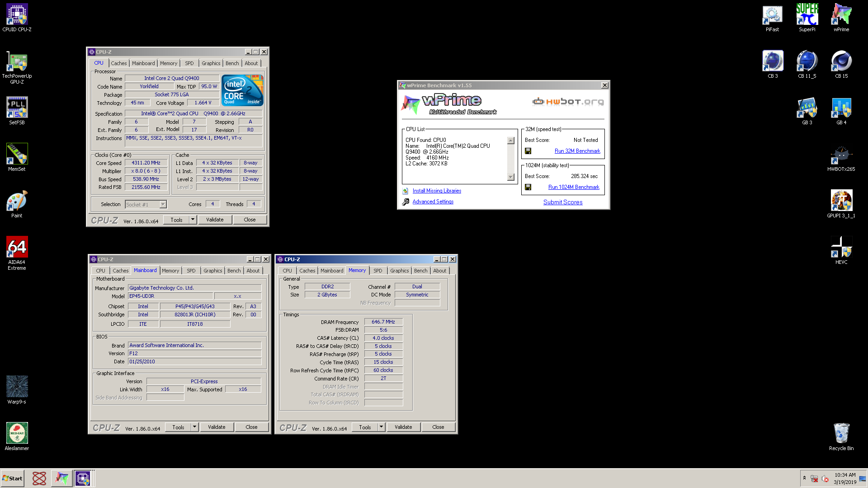The image size is (868, 488).
Task: Click Install Missing Libraries link
Action: [x=437, y=191]
